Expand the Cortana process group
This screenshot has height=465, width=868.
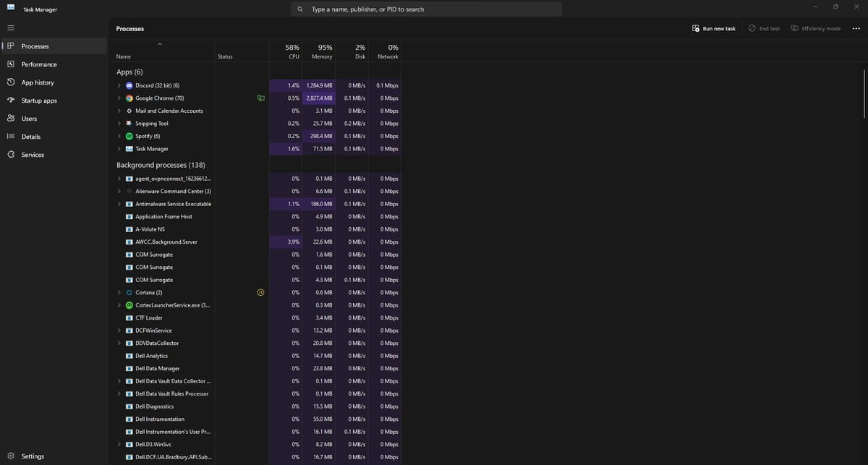(119, 292)
